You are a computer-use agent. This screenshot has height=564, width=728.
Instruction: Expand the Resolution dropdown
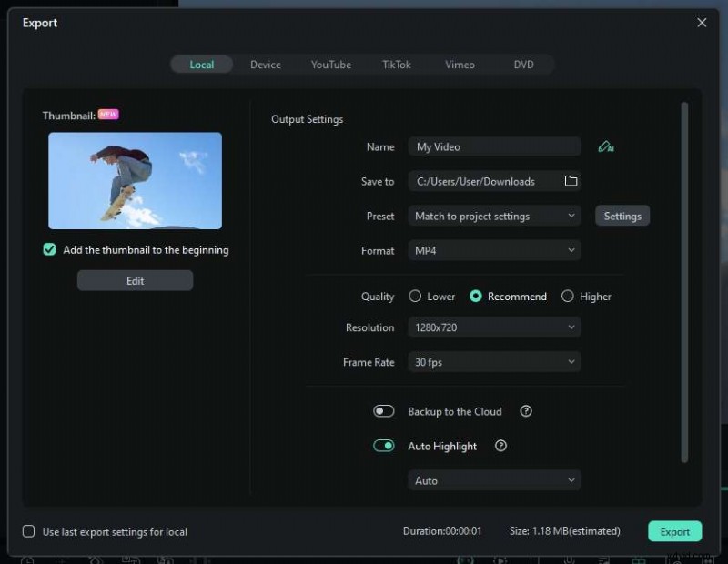494,327
